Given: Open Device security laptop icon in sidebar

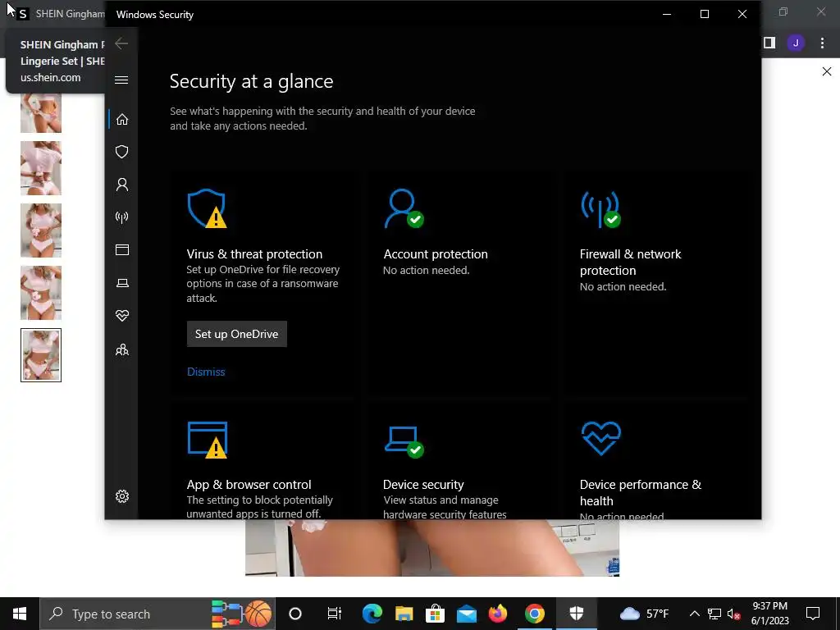Looking at the screenshot, I should click(122, 283).
